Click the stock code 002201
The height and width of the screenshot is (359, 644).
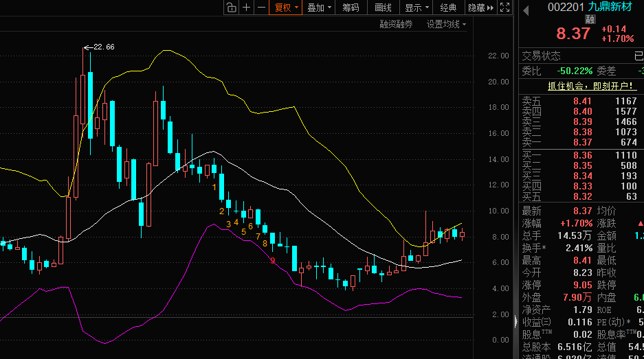566,7
